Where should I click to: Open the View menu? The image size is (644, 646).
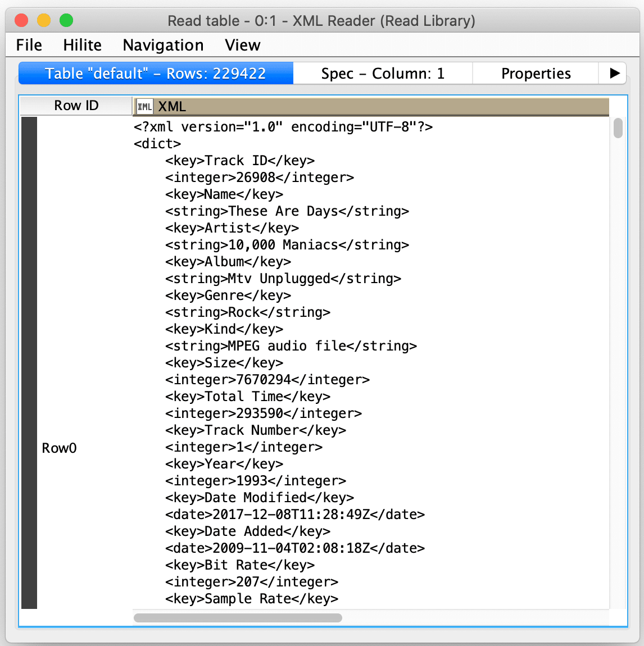[x=242, y=45]
